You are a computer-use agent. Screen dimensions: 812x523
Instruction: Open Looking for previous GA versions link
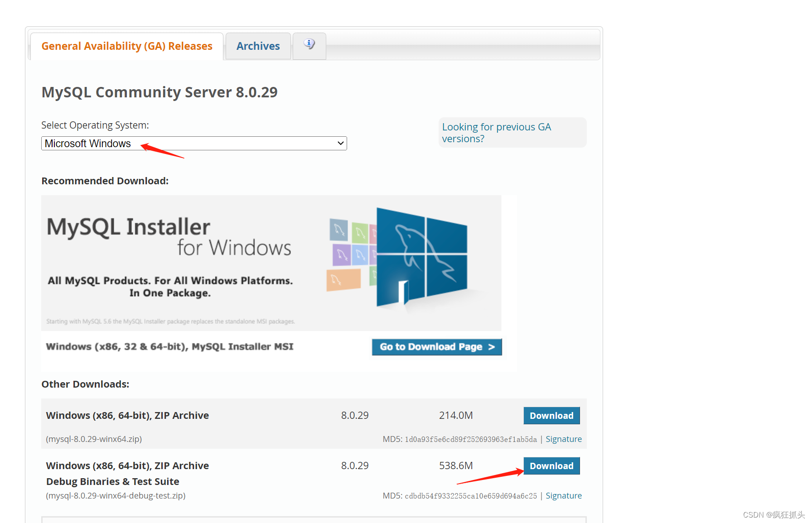(x=496, y=133)
